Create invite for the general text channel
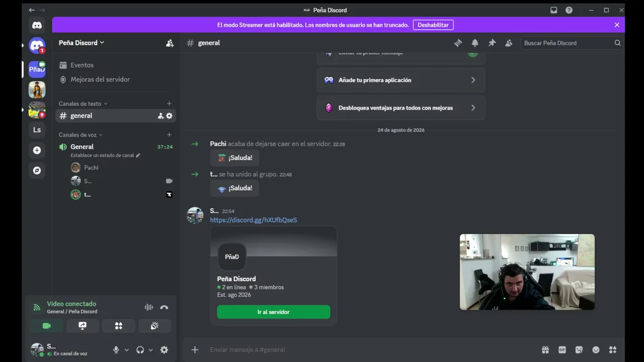 [160, 116]
